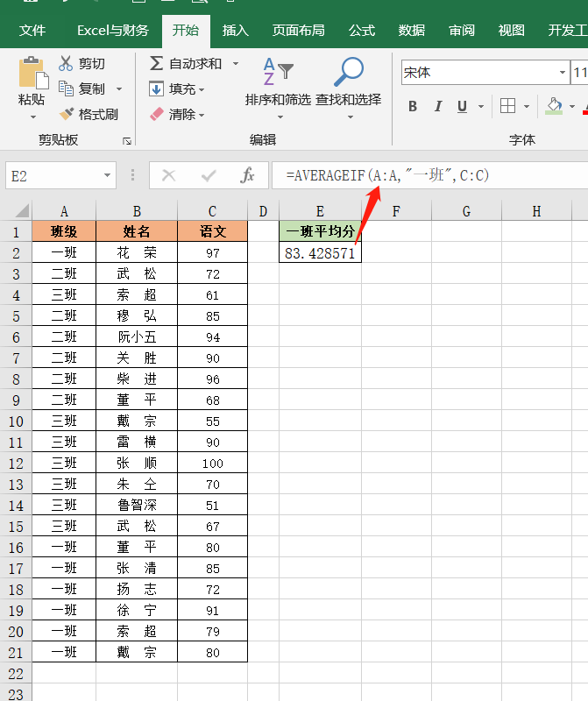Select the Format Painter brush
The height and width of the screenshot is (701, 588).
(67, 114)
